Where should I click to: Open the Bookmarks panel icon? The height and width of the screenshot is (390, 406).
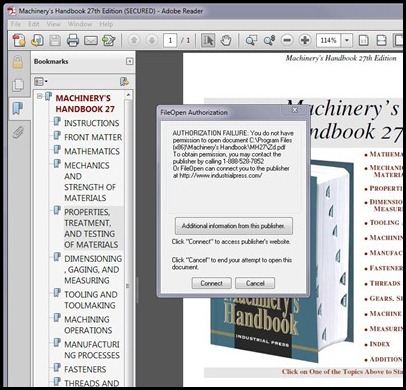click(18, 108)
